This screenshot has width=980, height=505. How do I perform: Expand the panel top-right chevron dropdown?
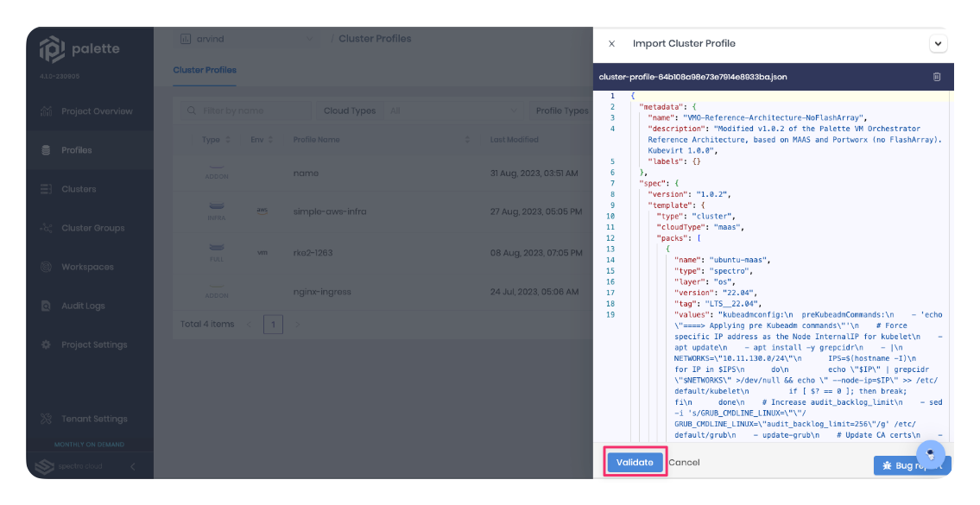tap(938, 44)
